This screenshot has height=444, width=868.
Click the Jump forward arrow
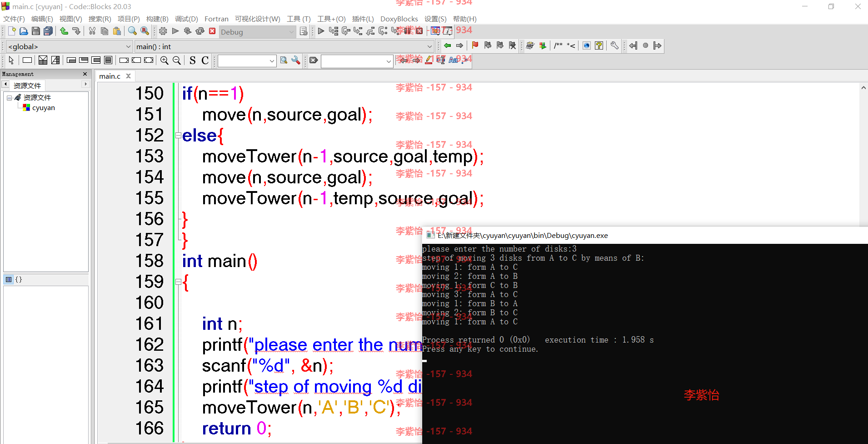460,45
